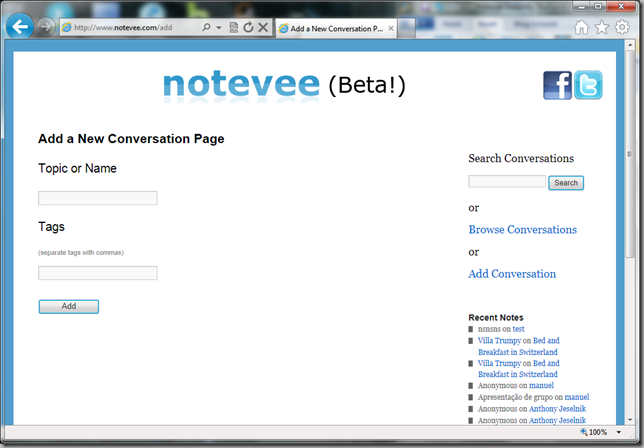Click the browser forward arrow button
Viewport: 644px width, 448px height.
(x=46, y=27)
